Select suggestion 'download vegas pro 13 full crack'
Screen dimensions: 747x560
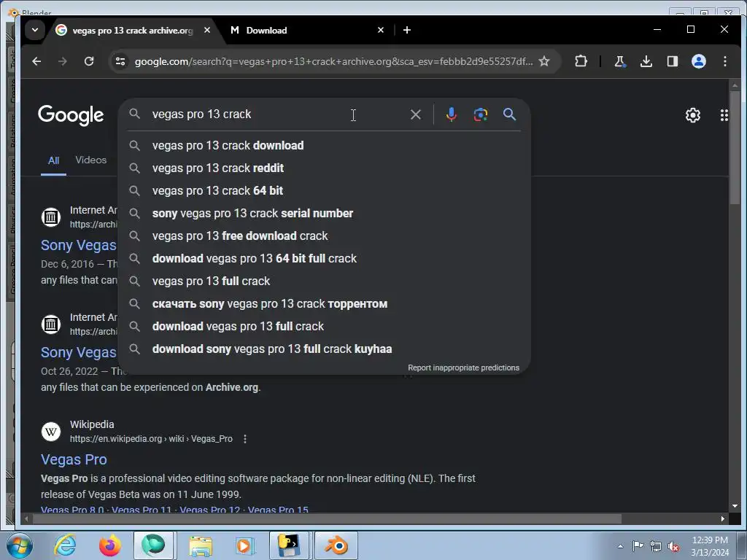click(324, 326)
